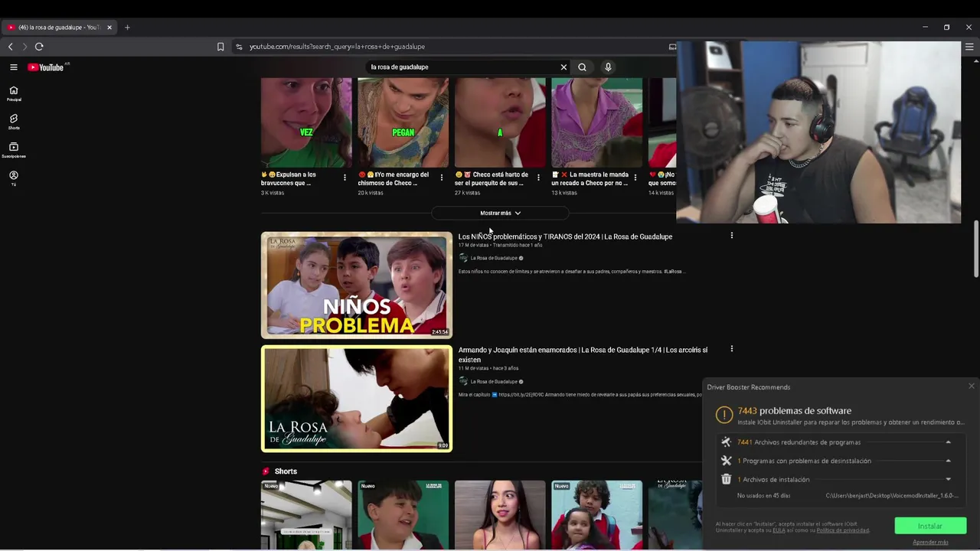Open the YouTube hamburger guide menu
980x551 pixels.
point(13,67)
